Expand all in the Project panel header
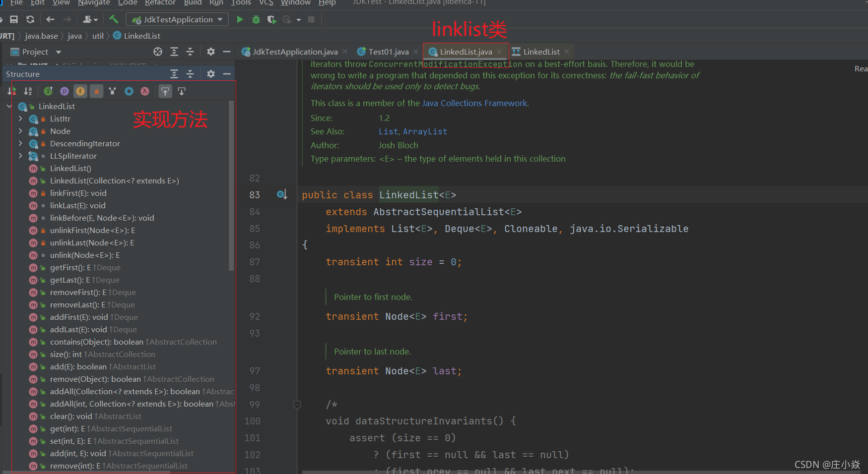Image resolution: width=868 pixels, height=474 pixels. (174, 52)
